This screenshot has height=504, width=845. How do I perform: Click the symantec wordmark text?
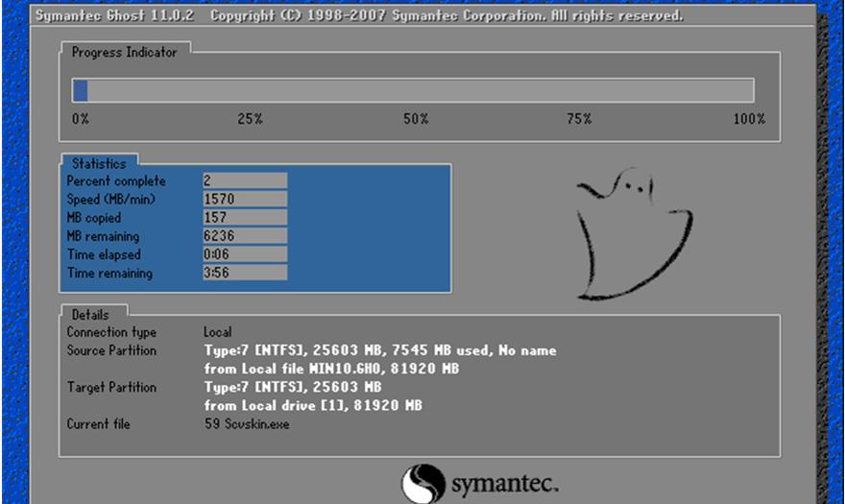point(504,484)
